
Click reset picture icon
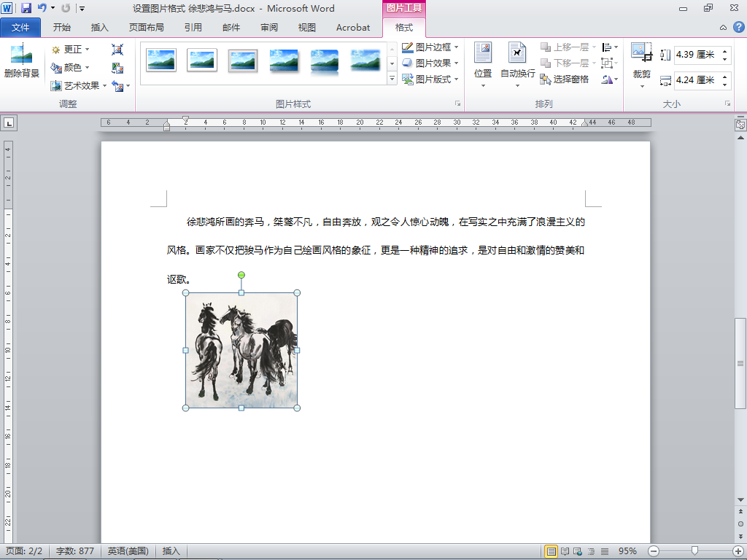click(x=117, y=86)
